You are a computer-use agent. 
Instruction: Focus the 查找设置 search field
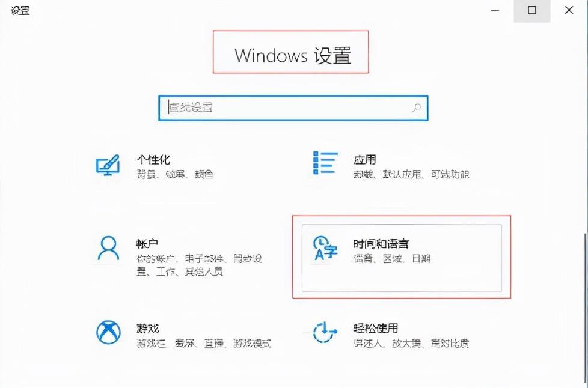pos(293,108)
